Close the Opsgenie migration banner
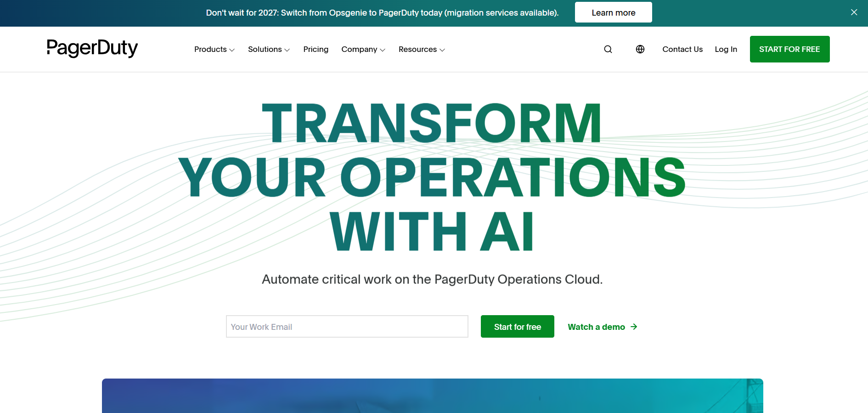868x413 pixels. point(854,12)
